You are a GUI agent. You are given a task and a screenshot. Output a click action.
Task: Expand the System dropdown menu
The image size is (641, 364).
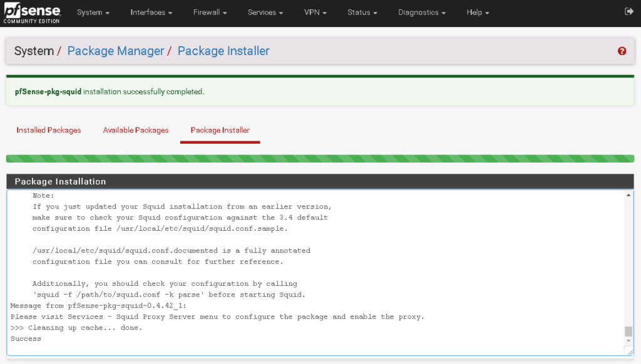coord(93,13)
